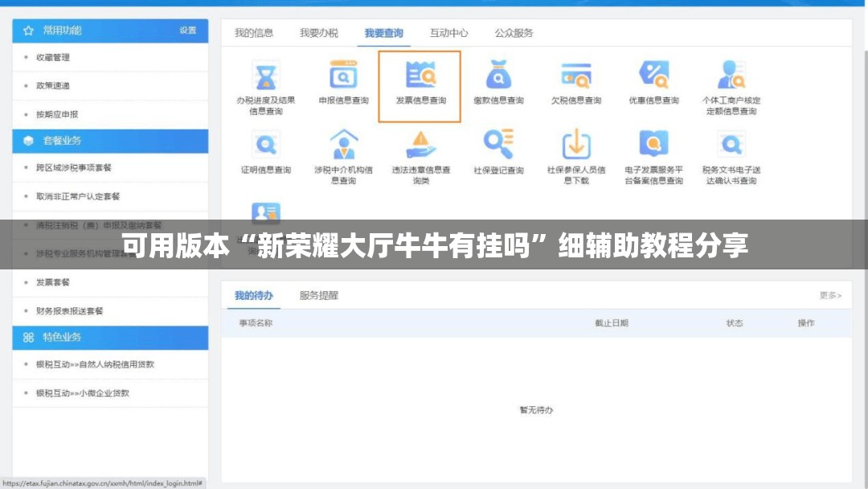Open 缴款信息查询 money bag icon
The image size is (868, 489).
tap(498, 75)
